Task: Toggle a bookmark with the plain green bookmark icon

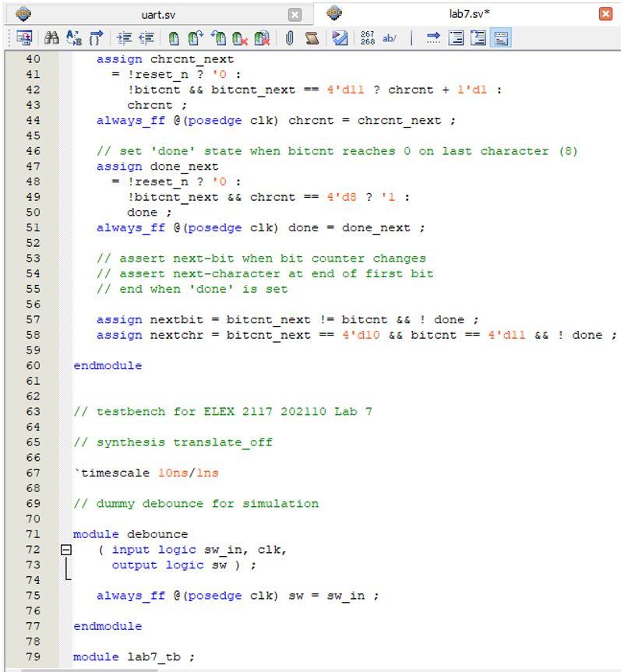Action: click(174, 38)
